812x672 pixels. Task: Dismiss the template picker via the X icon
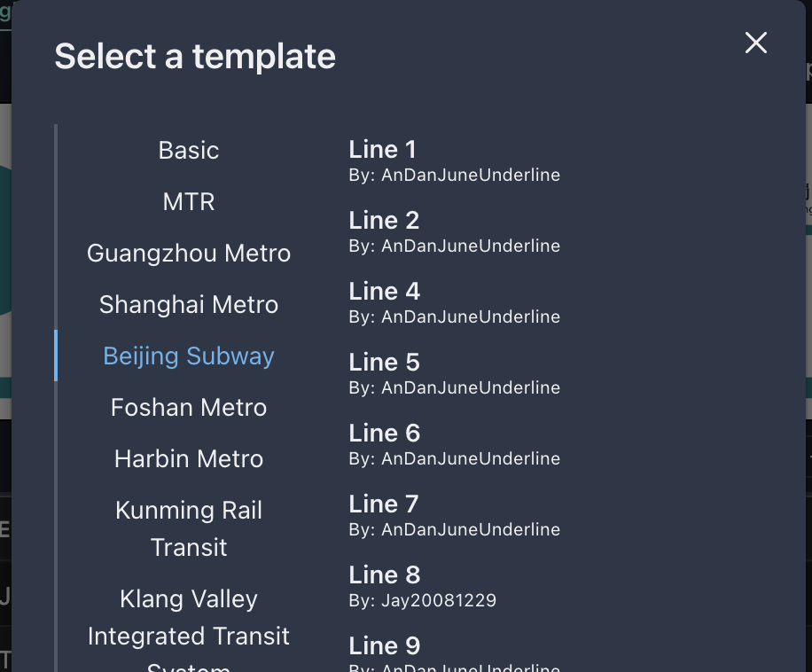coord(755,43)
